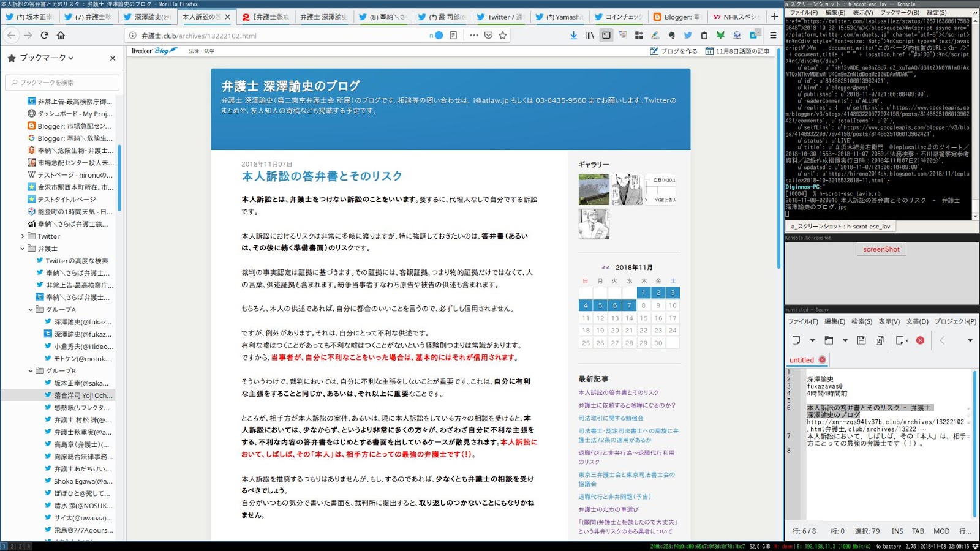Click the ブログを作る pencil link

(674, 51)
